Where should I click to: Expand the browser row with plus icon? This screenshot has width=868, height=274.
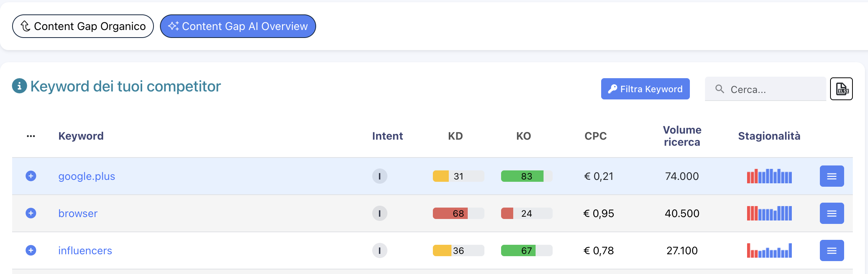[x=31, y=213]
